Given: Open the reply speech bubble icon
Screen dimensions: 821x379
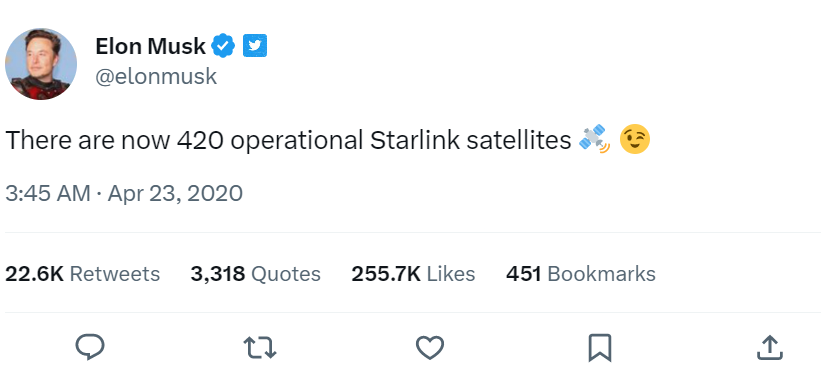Looking at the screenshot, I should [90, 348].
